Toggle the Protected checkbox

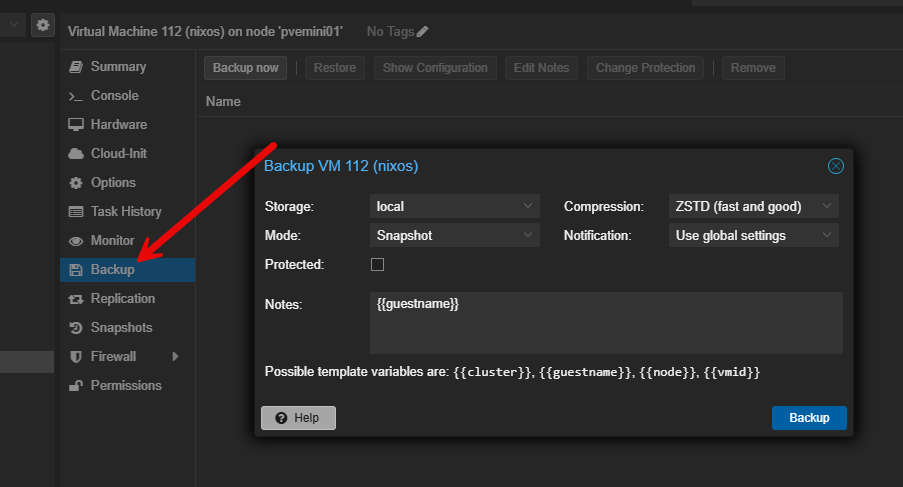[377, 264]
